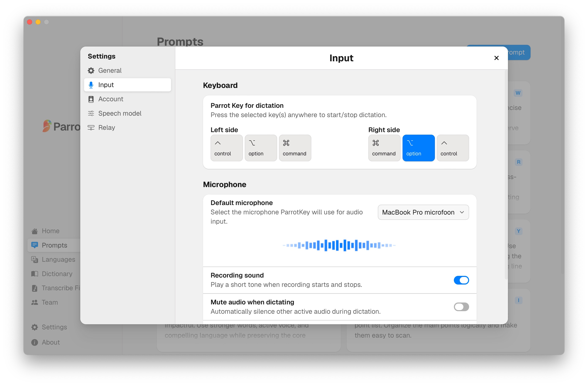Go to Speech model tab label

120,114
